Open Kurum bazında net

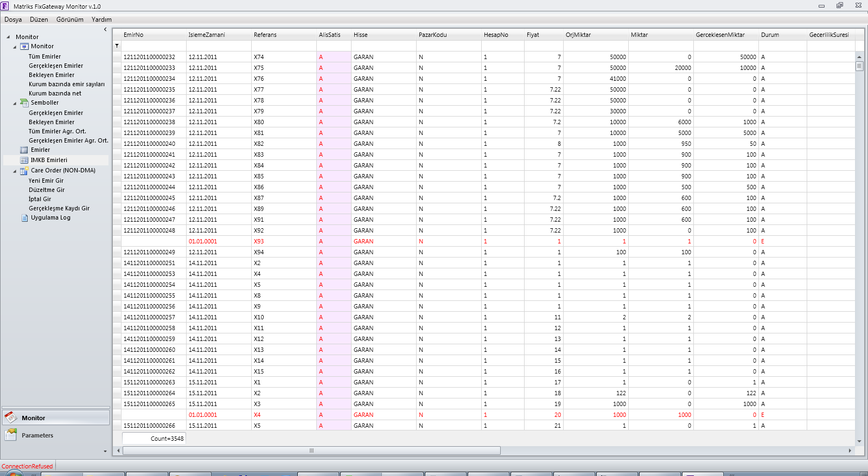tap(55, 93)
